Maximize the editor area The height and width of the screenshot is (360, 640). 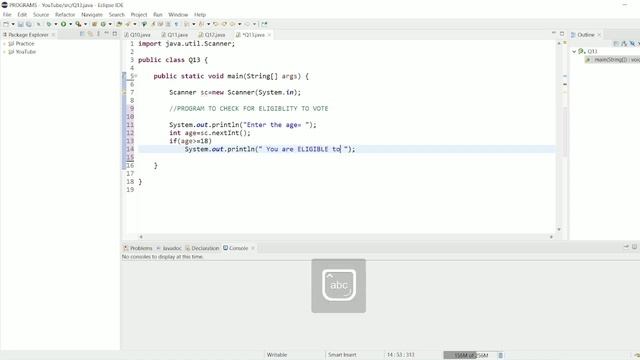coord(562,33)
